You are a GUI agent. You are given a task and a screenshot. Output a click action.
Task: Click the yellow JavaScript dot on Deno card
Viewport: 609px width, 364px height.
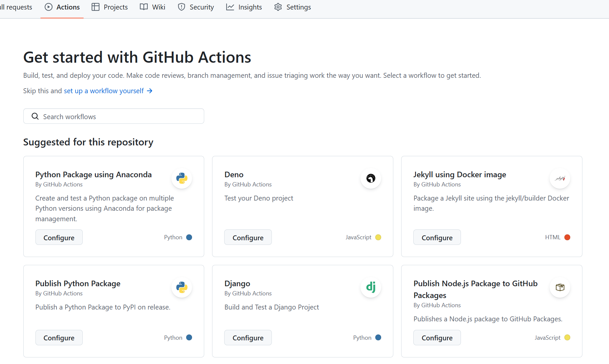click(x=378, y=237)
